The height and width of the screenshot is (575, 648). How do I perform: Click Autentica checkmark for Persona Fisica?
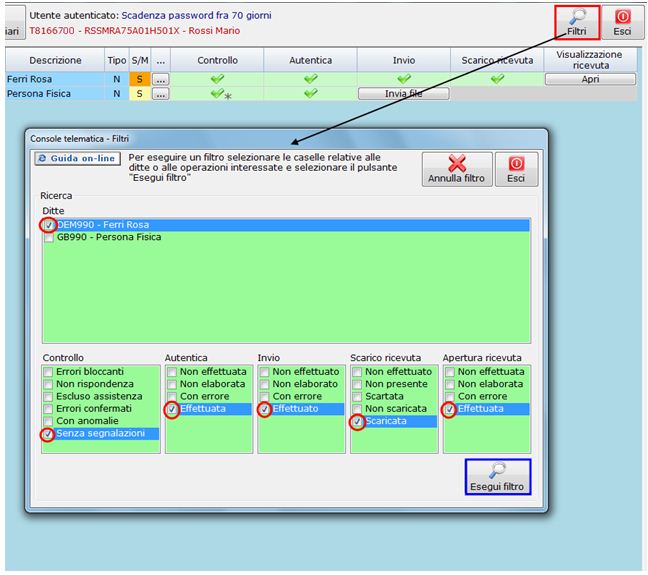311,93
